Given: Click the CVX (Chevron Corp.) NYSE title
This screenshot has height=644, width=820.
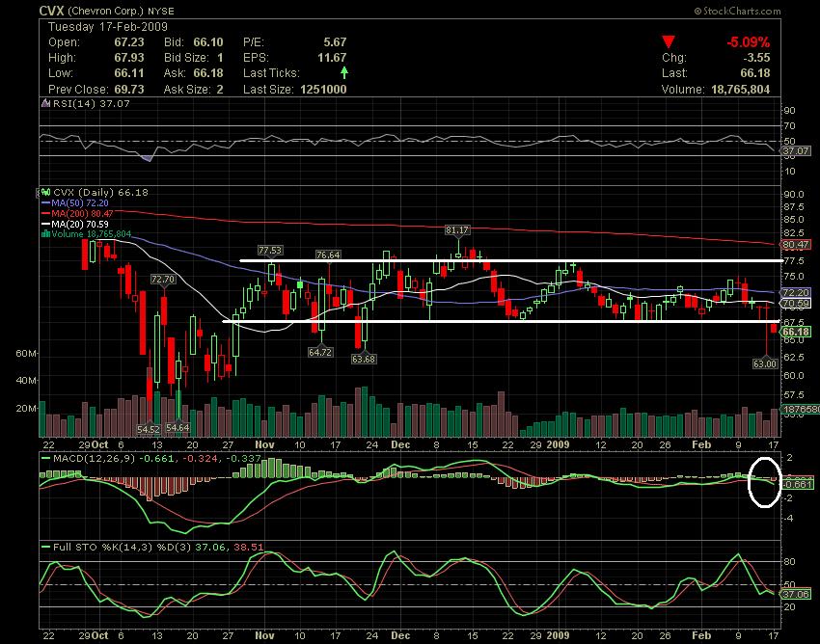Looking at the screenshot, I should click(x=107, y=11).
